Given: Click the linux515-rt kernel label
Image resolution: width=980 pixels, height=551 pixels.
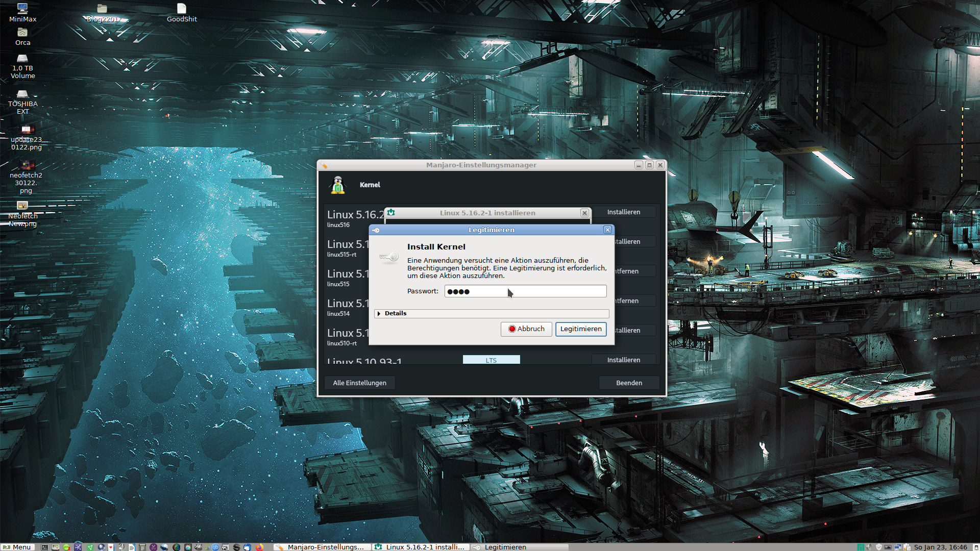Looking at the screenshot, I should (341, 255).
